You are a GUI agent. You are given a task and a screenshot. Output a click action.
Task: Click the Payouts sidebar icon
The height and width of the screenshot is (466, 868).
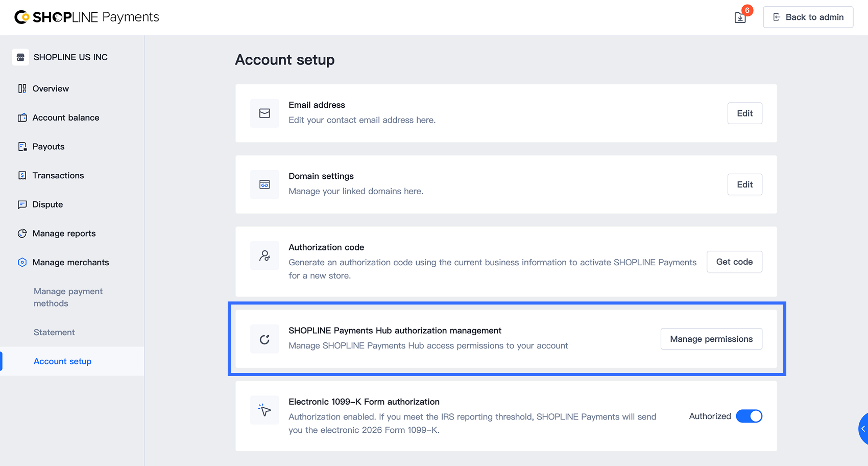(x=22, y=147)
